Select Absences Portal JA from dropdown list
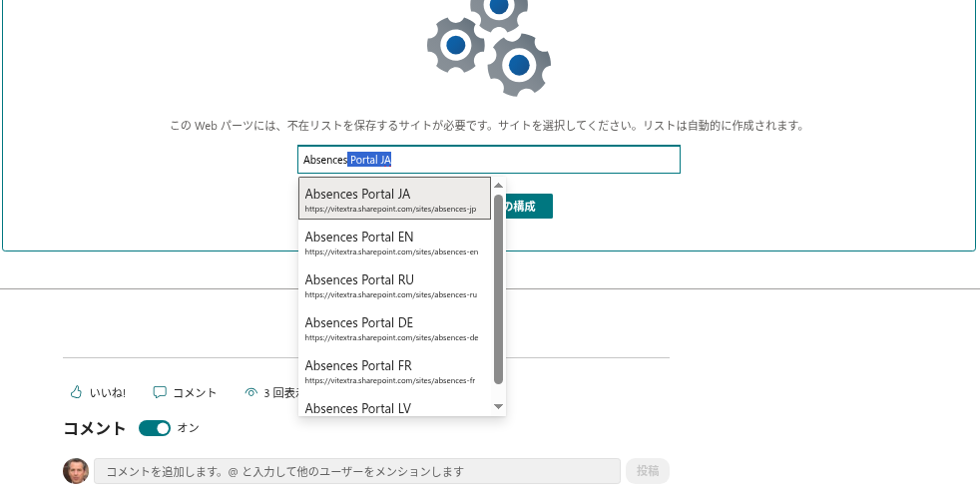This screenshot has width=980, height=500. click(394, 199)
